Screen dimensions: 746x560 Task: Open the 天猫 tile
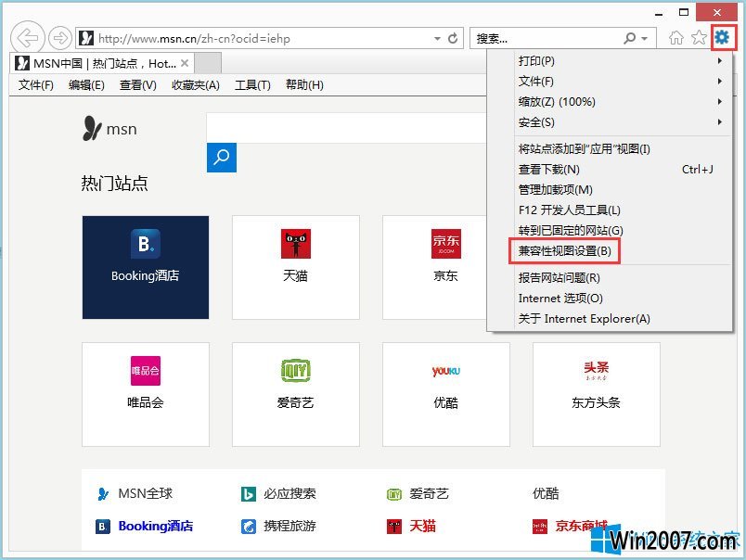tap(295, 267)
